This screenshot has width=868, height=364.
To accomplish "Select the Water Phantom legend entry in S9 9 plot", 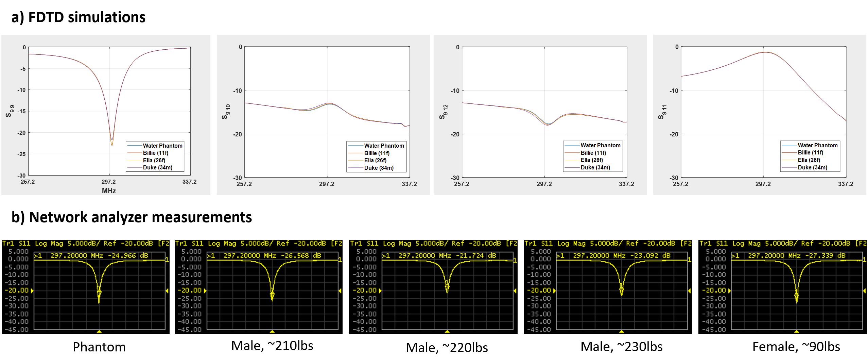I will click(x=162, y=146).
